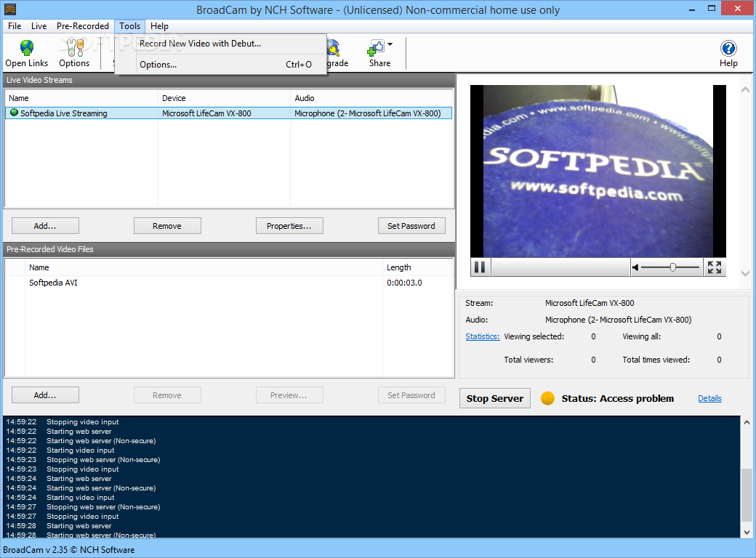Open the Pre-Recorded menu
Screen dimensions: 756x558
[82, 26]
